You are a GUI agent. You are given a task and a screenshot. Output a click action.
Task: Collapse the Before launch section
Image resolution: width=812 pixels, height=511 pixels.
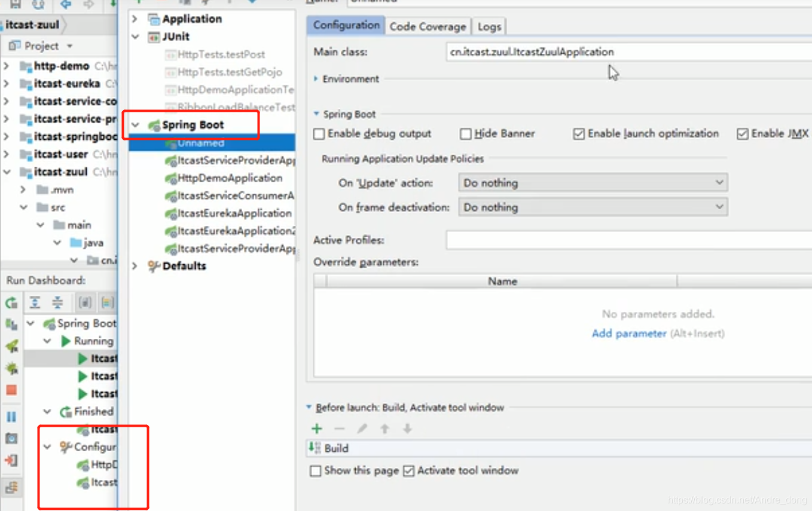[309, 407]
